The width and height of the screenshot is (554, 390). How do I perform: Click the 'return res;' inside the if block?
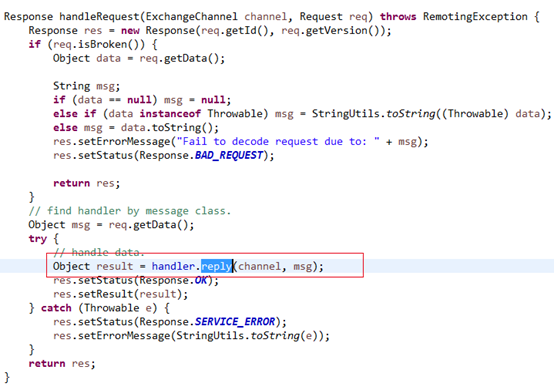pos(87,183)
